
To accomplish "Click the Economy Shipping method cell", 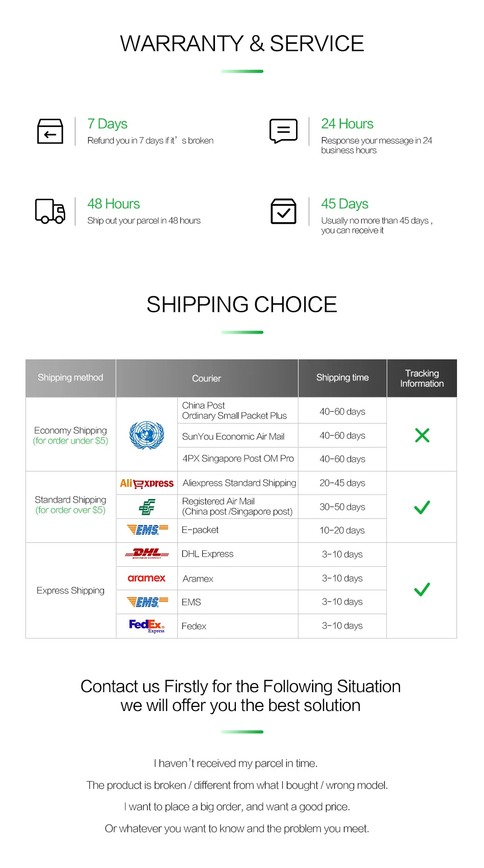I will point(71,435).
